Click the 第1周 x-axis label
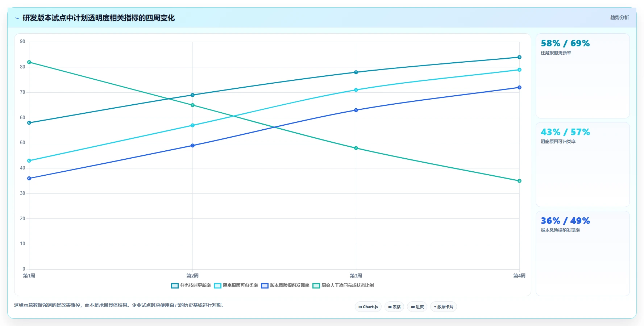Screen dimensions: 644x326 pyautogui.click(x=29, y=276)
